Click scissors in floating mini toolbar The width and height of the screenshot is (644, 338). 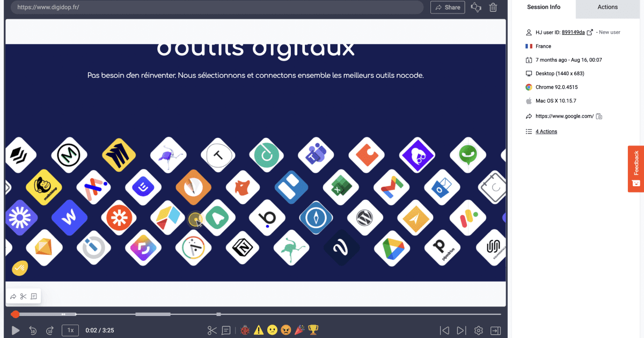coord(23,296)
